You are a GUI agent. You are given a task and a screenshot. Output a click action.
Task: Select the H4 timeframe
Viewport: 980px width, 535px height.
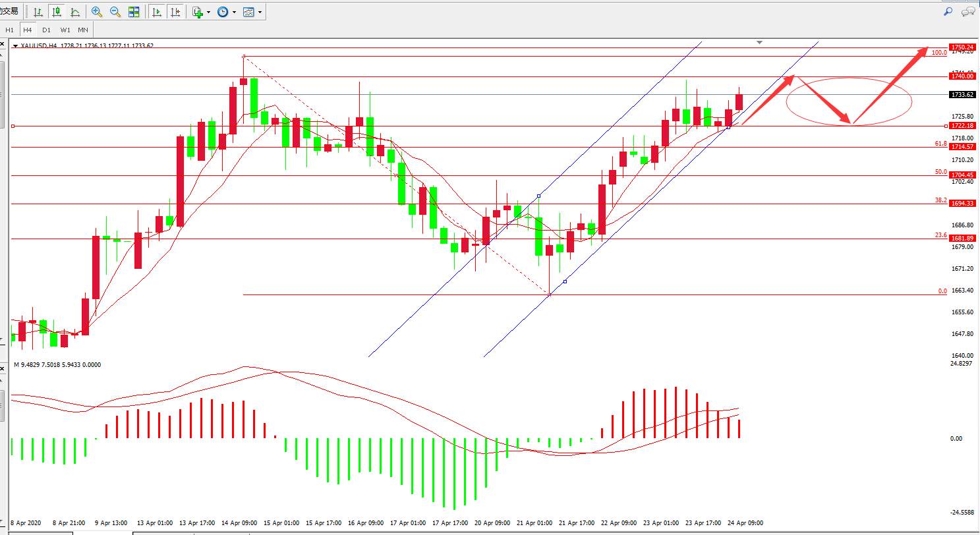pyautogui.click(x=27, y=30)
